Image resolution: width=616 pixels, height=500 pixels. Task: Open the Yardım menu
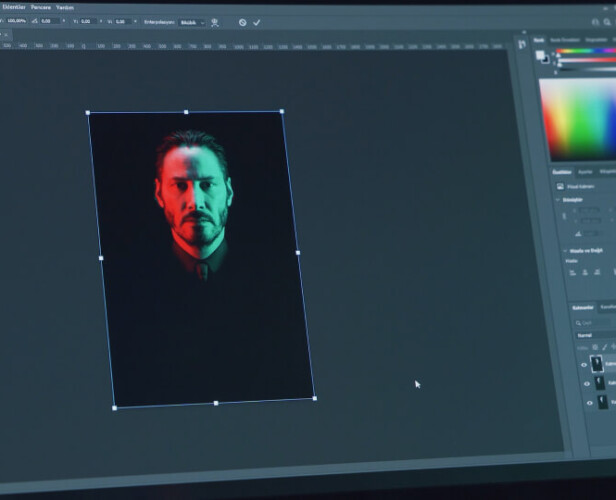pos(65,6)
